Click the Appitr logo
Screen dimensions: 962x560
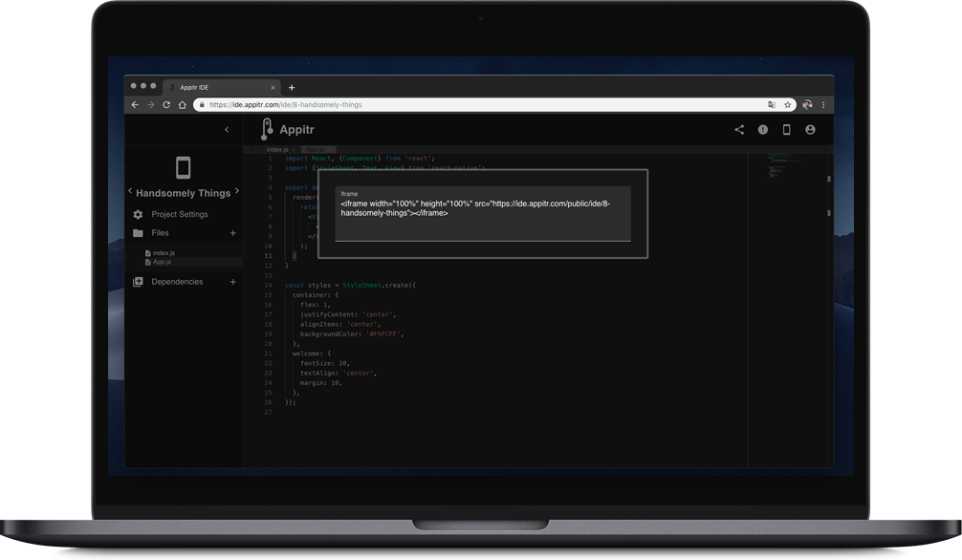pyautogui.click(x=288, y=129)
